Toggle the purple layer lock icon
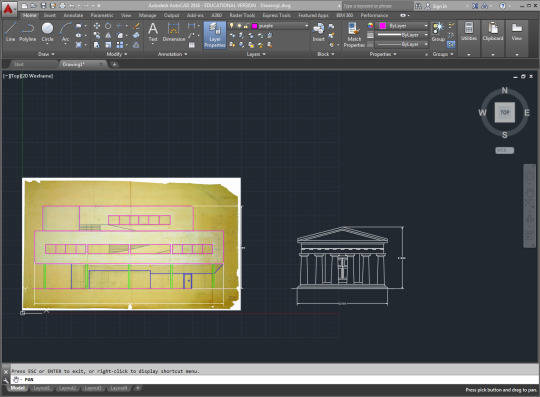The height and width of the screenshot is (397, 540). 246,26
